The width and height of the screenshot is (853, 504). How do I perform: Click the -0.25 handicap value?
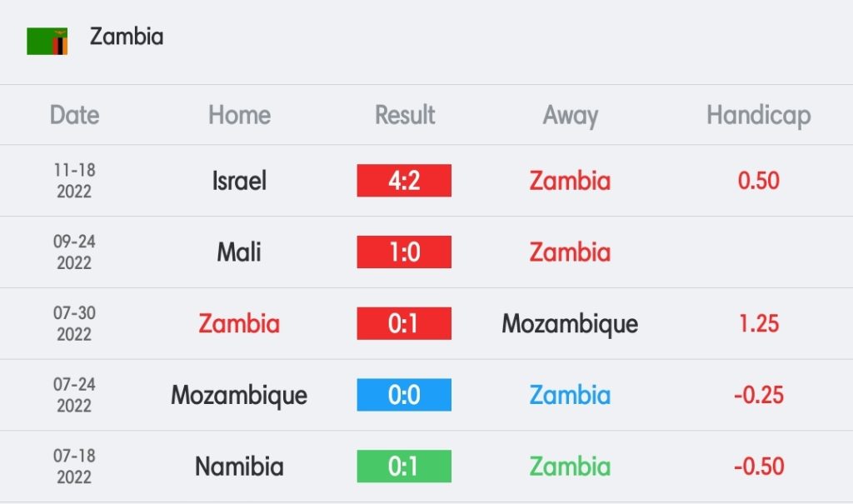(x=759, y=395)
